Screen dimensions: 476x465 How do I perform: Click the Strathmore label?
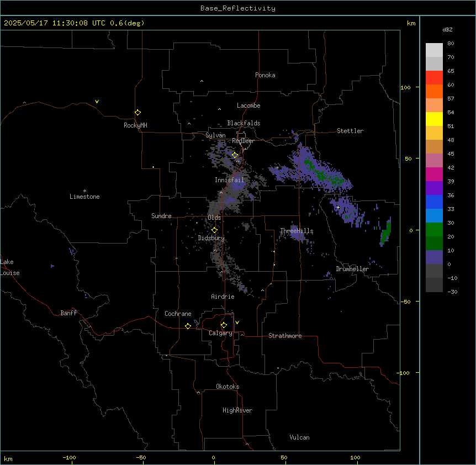click(x=285, y=336)
